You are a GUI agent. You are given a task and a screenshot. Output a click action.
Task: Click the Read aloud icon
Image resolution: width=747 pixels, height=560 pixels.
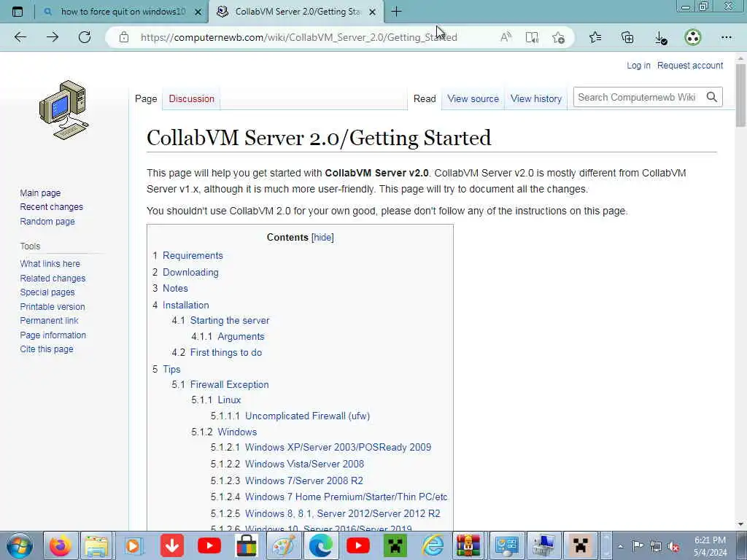click(x=506, y=37)
